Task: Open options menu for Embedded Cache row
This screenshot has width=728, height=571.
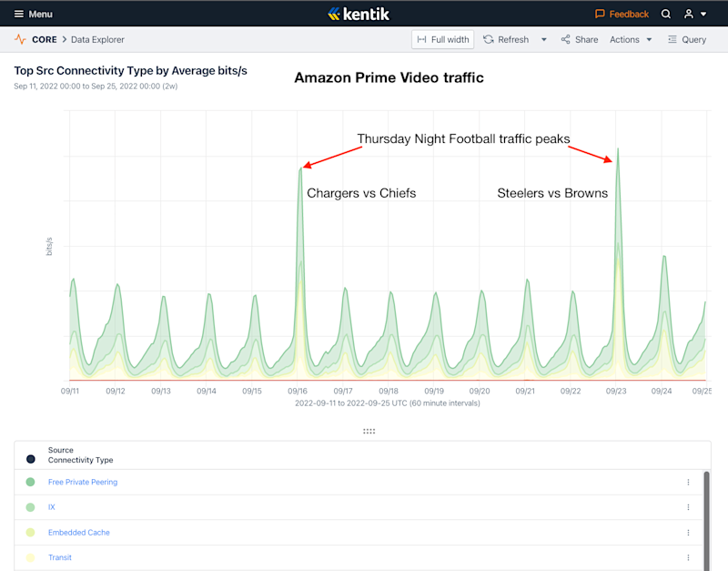Action: [688, 533]
